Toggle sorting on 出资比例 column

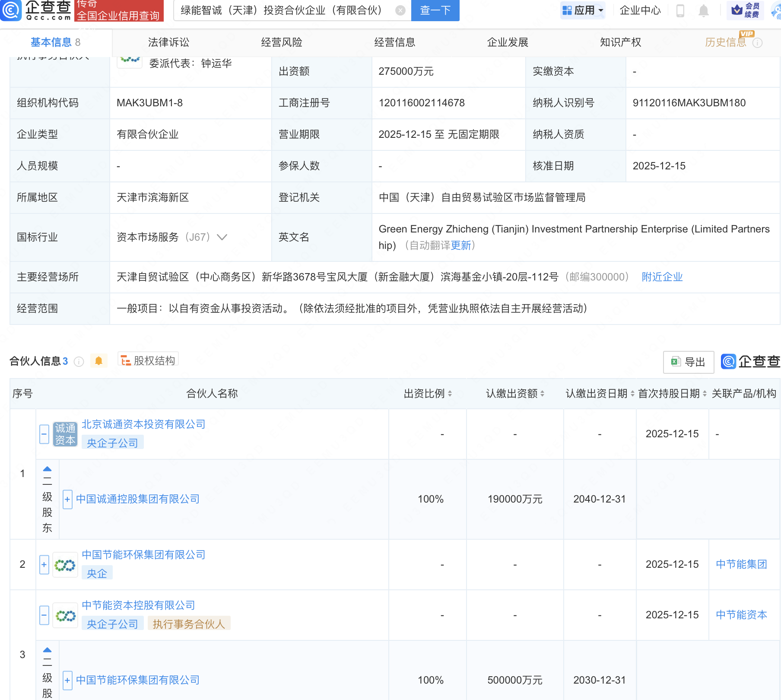coord(450,394)
